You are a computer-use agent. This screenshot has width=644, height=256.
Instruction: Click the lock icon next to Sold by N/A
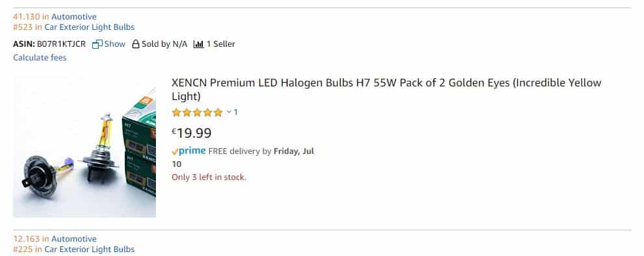[136, 44]
